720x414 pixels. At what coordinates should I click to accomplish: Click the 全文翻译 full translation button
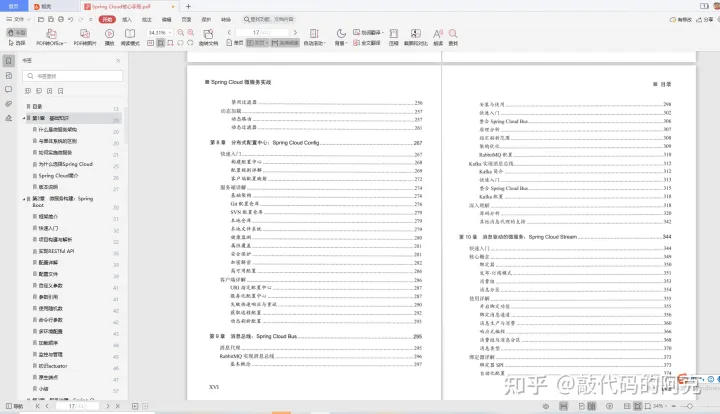pos(366,43)
